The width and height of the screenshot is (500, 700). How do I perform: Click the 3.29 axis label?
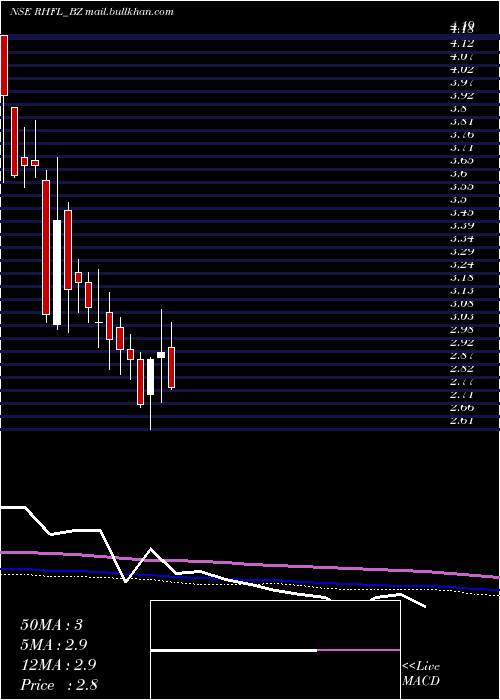(462, 251)
